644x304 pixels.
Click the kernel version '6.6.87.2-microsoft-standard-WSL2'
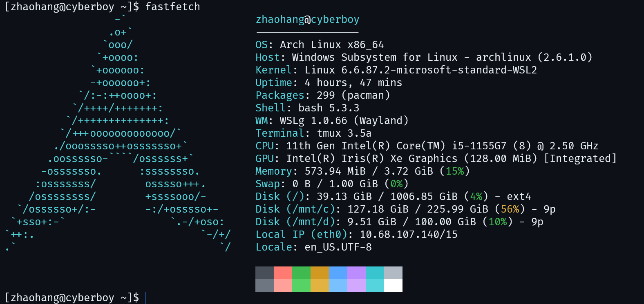[x=439, y=70]
